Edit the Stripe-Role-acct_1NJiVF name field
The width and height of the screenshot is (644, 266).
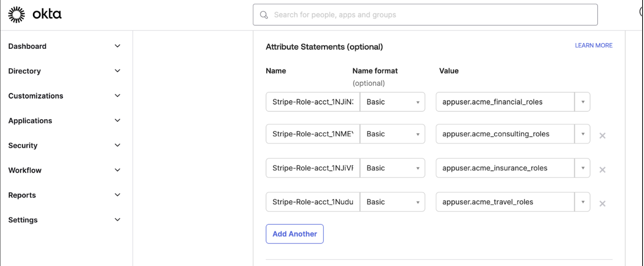(x=313, y=168)
